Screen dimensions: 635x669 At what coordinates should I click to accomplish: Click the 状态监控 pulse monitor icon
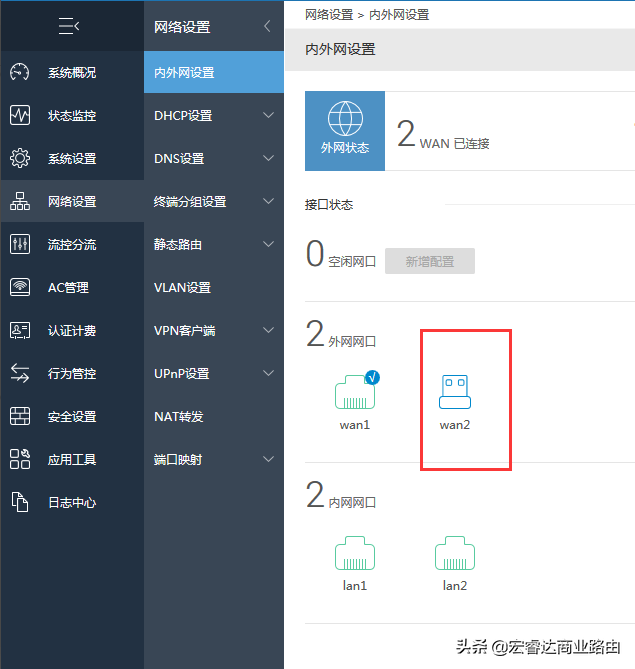(x=20, y=115)
